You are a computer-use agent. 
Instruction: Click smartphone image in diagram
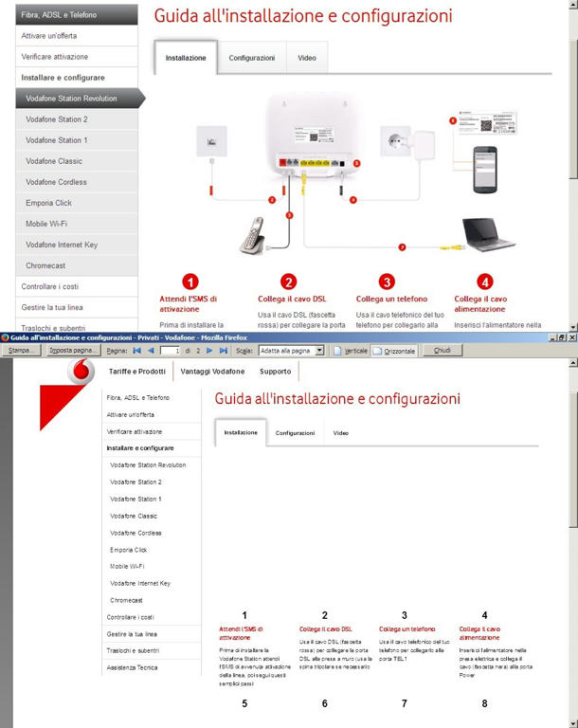click(485, 170)
